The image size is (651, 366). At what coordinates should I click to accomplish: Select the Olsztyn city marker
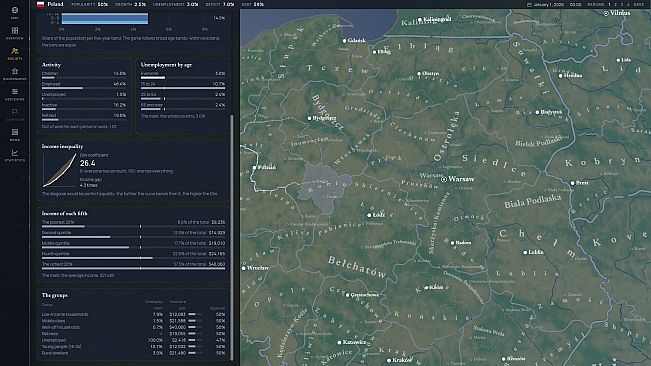[x=419, y=73]
